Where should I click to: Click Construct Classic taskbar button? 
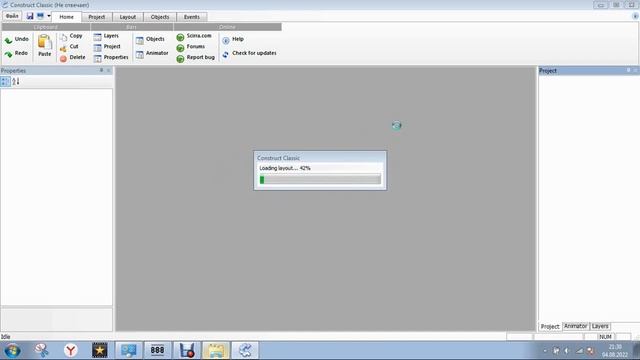click(245, 350)
